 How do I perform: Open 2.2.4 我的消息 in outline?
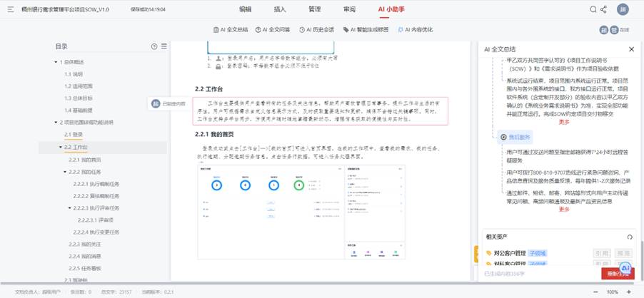(x=85, y=256)
